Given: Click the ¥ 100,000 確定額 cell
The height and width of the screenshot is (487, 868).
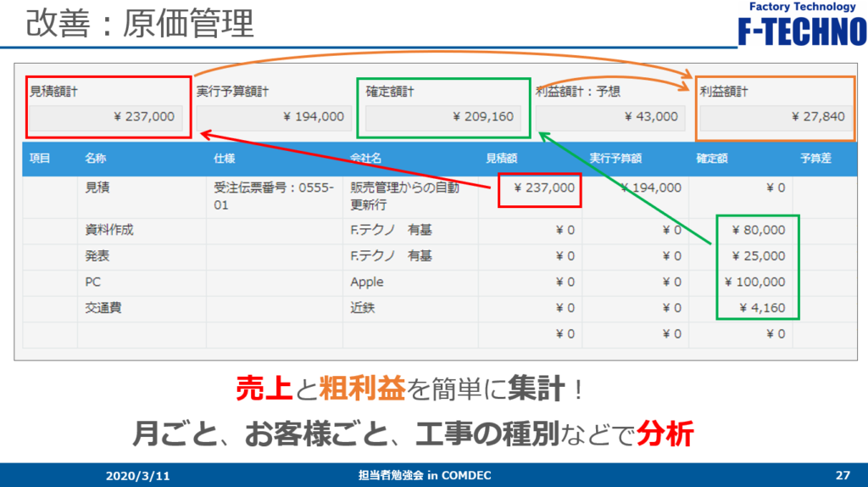Looking at the screenshot, I should point(741,283).
